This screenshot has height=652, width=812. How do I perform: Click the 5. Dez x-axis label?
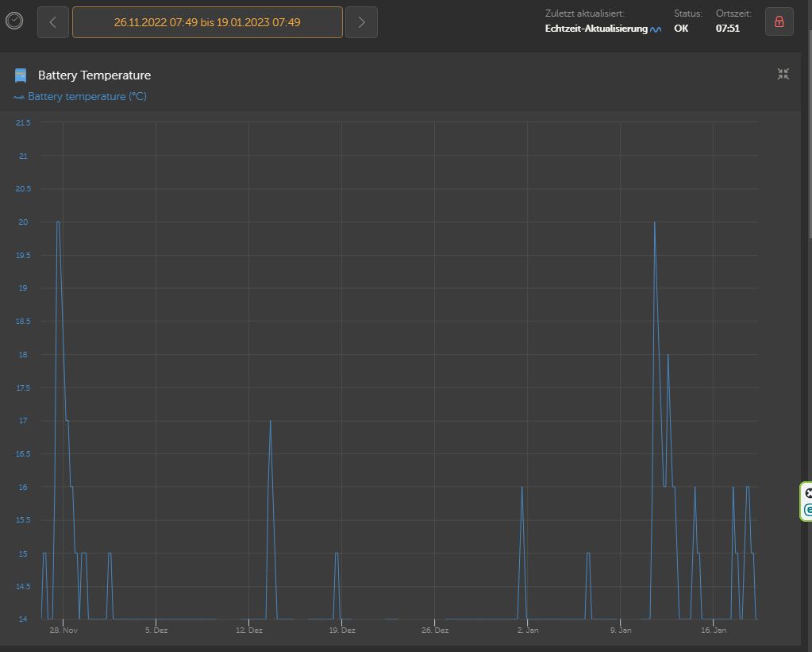156,631
